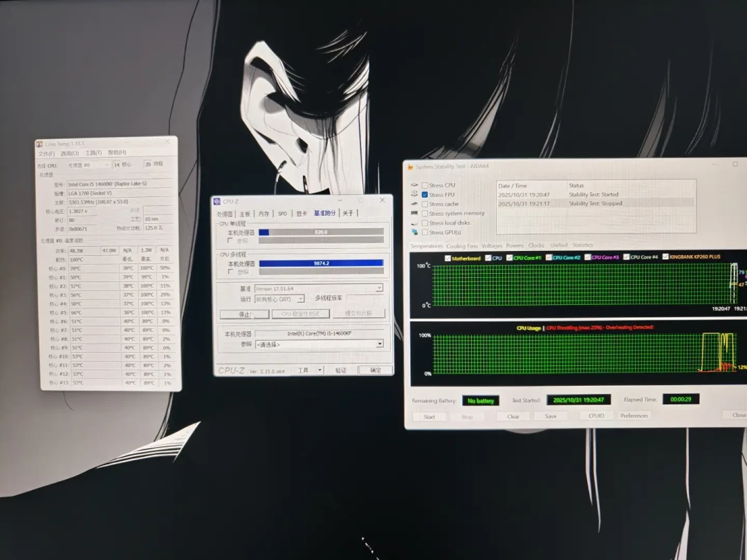Screen dimensions: 747x560
Task: Click the 确定 button in CPU-Z
Action: click(376, 370)
